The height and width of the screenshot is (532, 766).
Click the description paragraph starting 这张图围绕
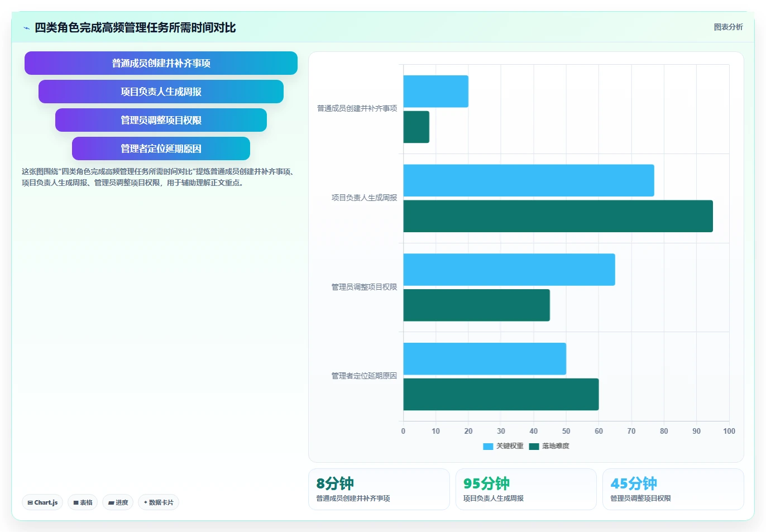point(158,177)
